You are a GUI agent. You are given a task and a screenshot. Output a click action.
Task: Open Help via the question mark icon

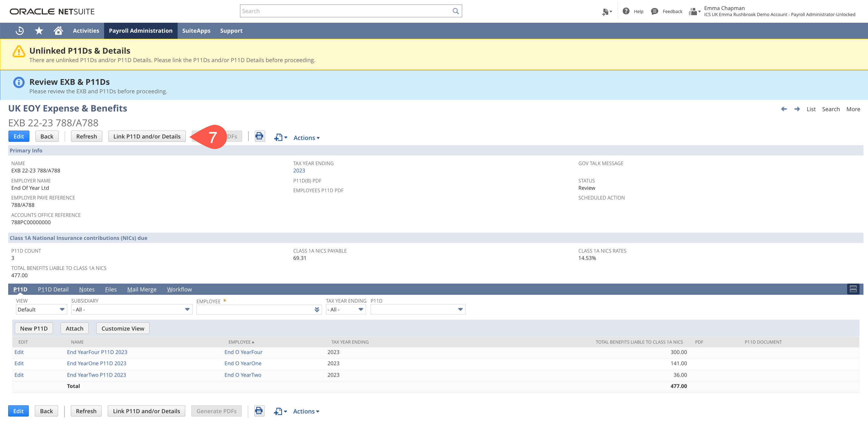click(626, 11)
